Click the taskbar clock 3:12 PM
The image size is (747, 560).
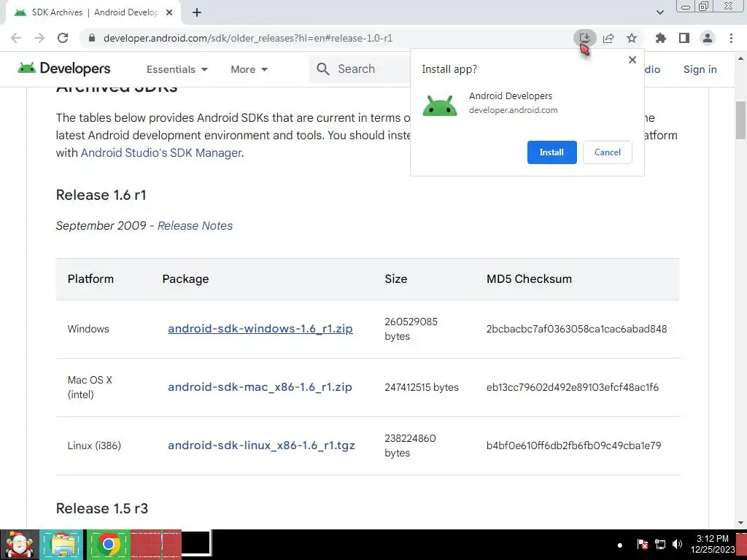click(x=712, y=544)
